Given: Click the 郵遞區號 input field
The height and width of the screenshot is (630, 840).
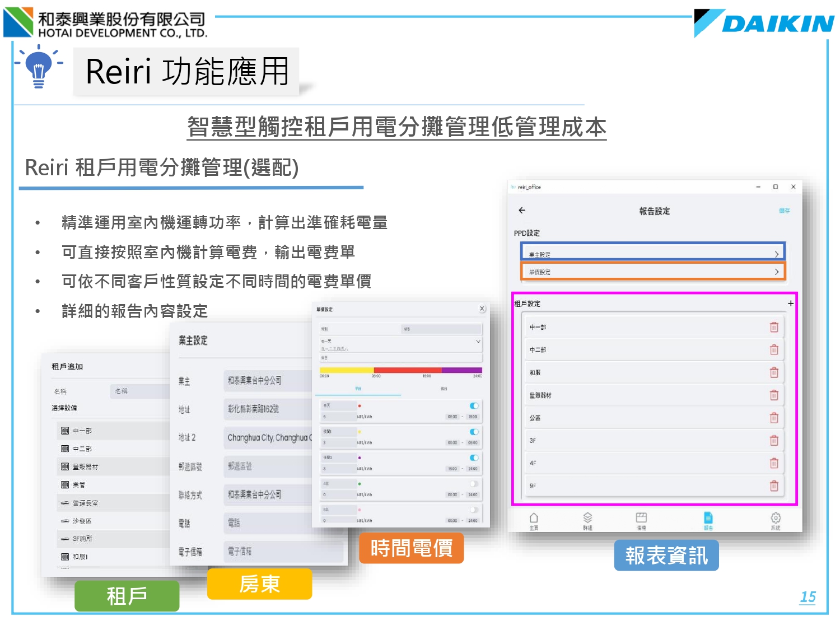Looking at the screenshot, I should click(x=269, y=466).
